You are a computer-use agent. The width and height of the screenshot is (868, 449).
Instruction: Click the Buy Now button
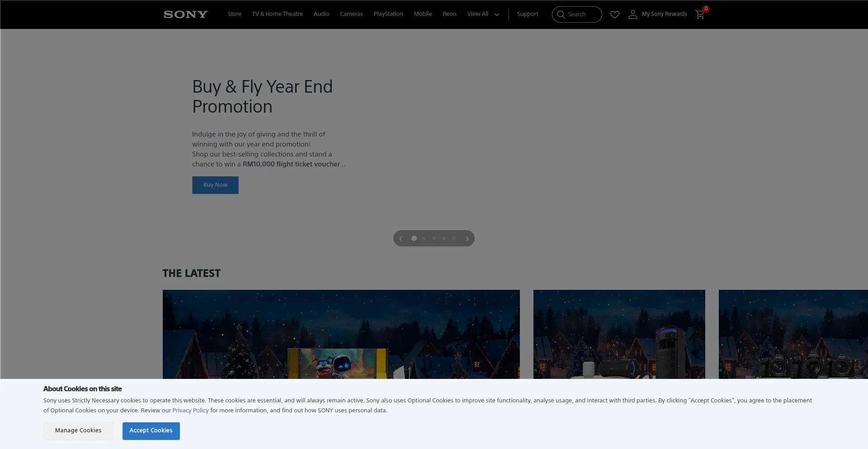pyautogui.click(x=215, y=185)
